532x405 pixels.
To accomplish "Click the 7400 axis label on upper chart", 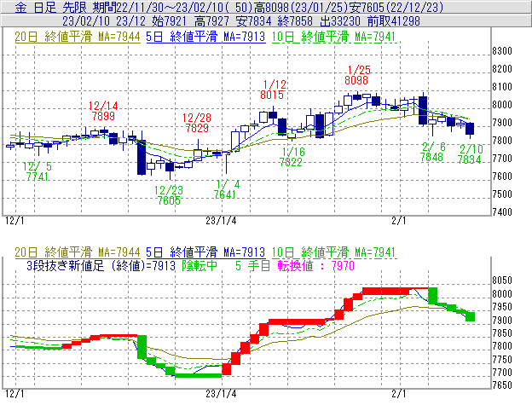I will click(x=502, y=212).
